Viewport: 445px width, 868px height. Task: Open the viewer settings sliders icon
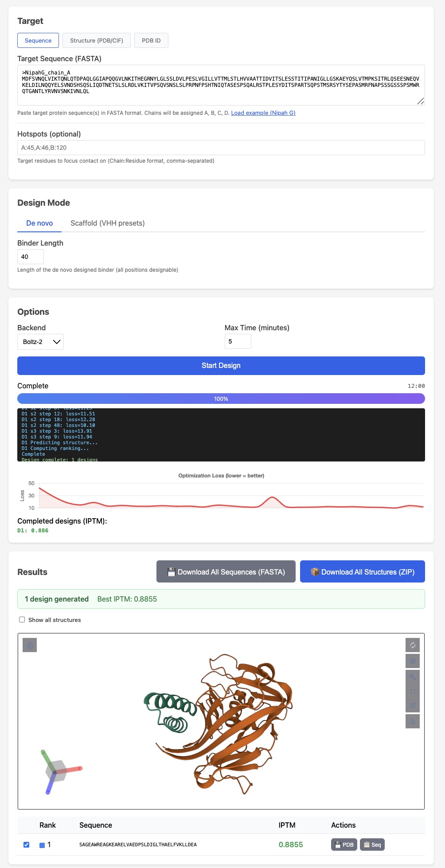[x=413, y=705]
